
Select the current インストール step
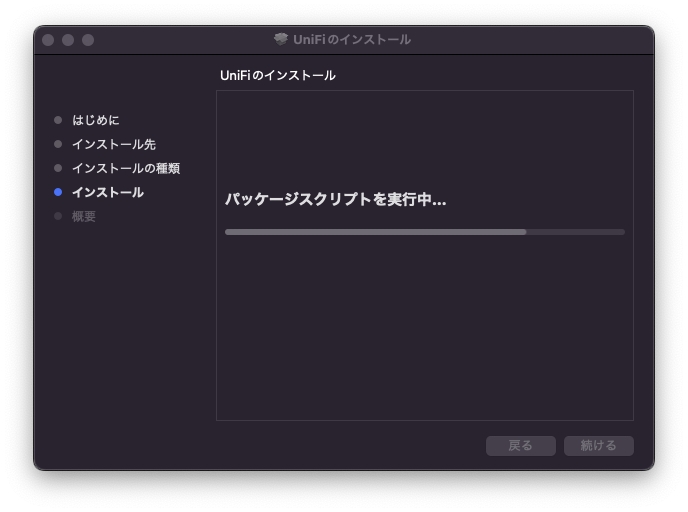click(x=108, y=192)
